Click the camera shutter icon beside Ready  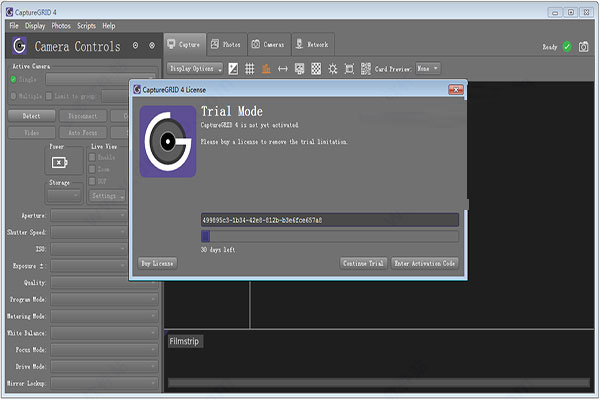coord(583,47)
